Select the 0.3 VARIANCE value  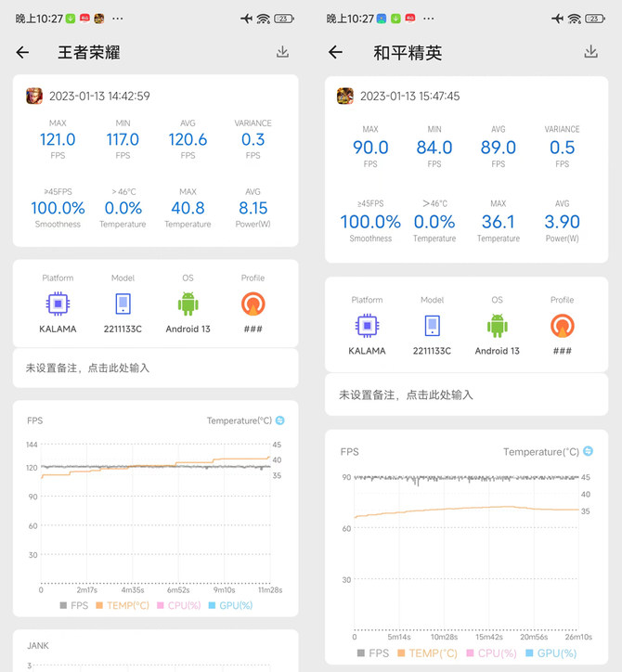(253, 140)
